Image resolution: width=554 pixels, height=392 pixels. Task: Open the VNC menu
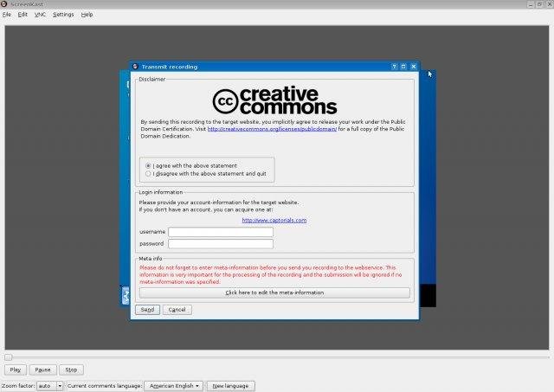pos(40,15)
